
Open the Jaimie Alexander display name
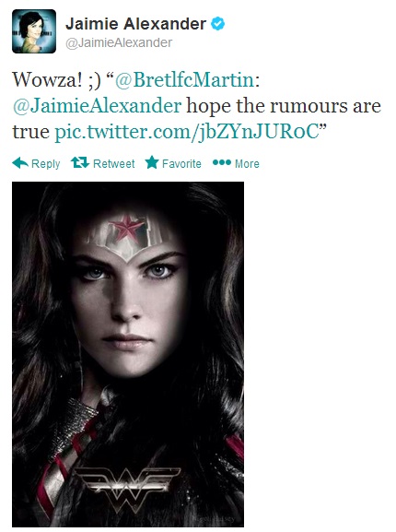coord(136,24)
